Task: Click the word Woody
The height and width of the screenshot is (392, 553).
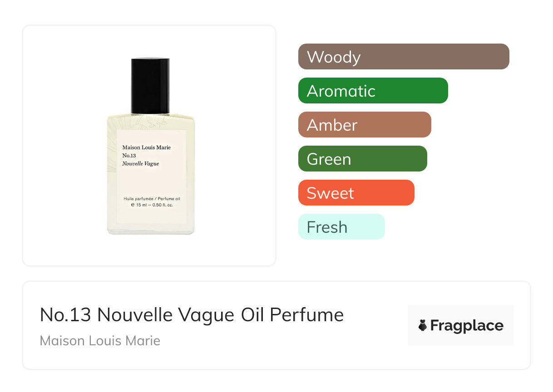Action: coord(334,57)
